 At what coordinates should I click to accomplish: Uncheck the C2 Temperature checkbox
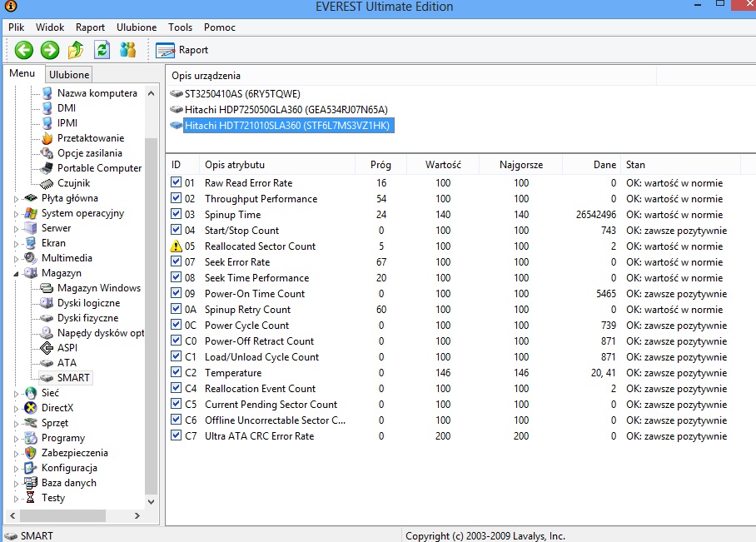pyautogui.click(x=176, y=372)
